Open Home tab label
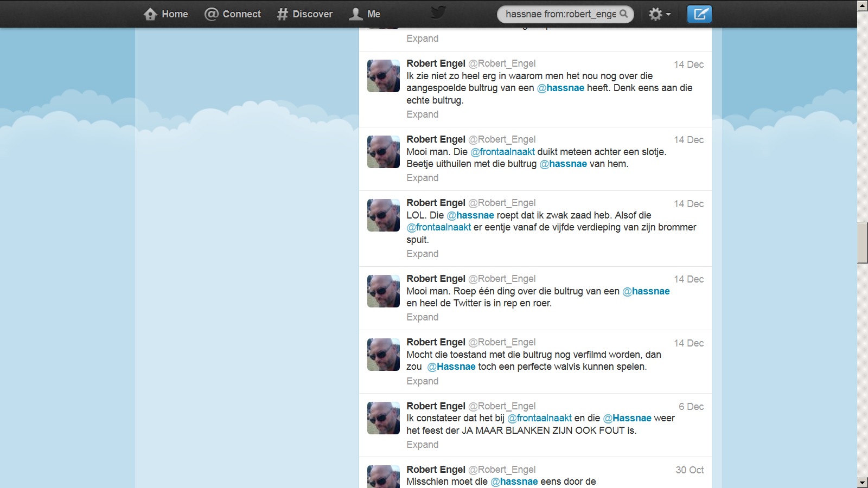The image size is (868, 488). click(175, 14)
